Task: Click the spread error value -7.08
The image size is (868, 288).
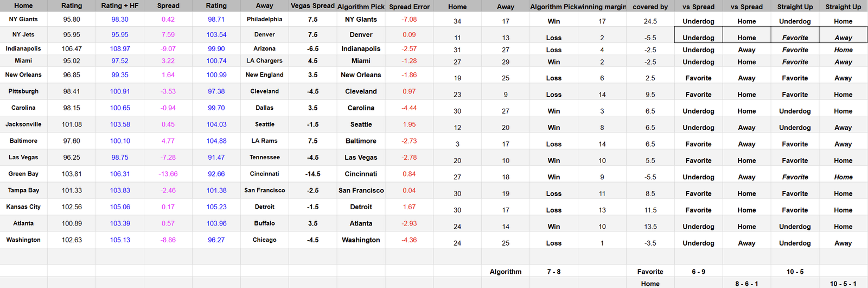Action: tap(409, 20)
